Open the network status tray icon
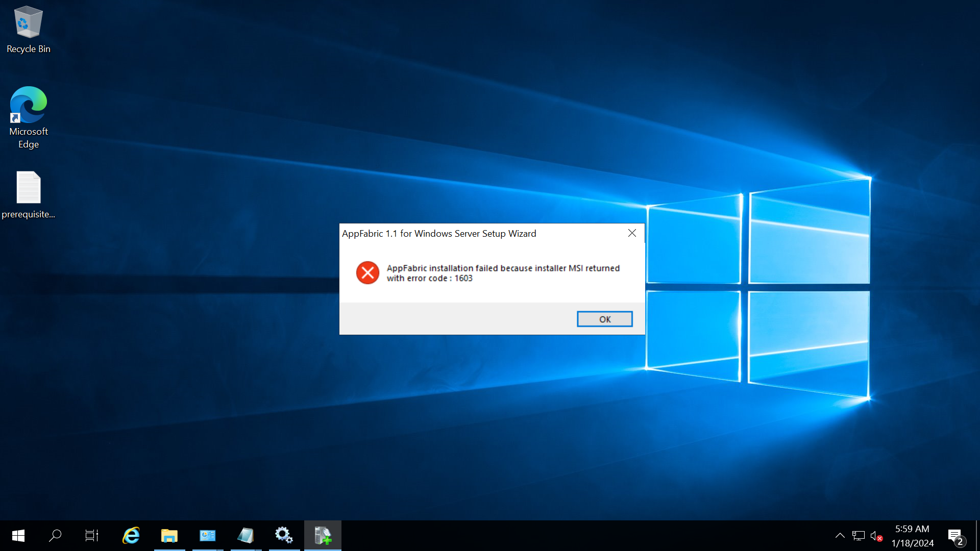The image size is (980, 551). tap(859, 536)
